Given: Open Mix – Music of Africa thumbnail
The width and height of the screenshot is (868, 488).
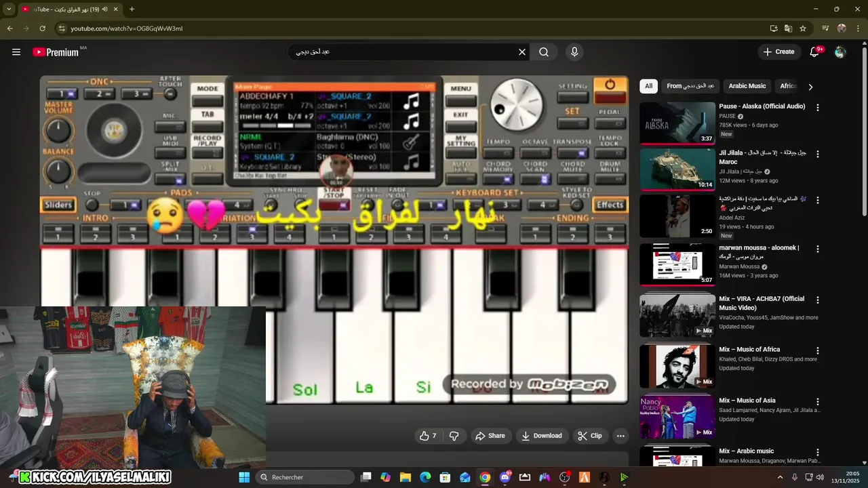Looking at the screenshot, I should click(x=677, y=366).
